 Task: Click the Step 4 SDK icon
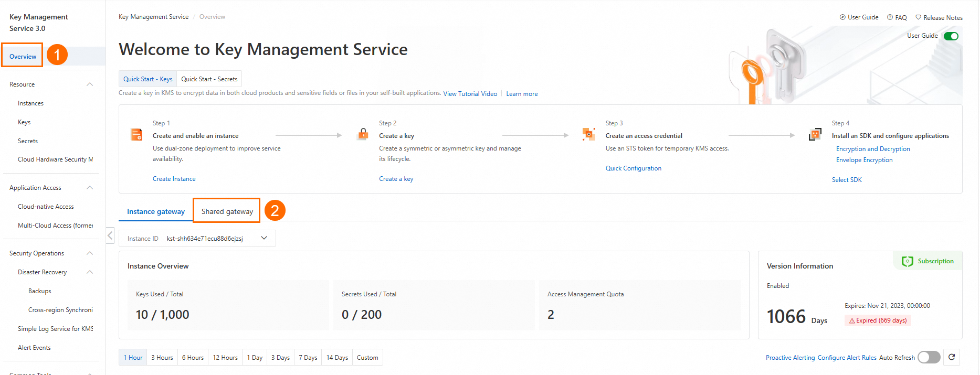point(815,135)
